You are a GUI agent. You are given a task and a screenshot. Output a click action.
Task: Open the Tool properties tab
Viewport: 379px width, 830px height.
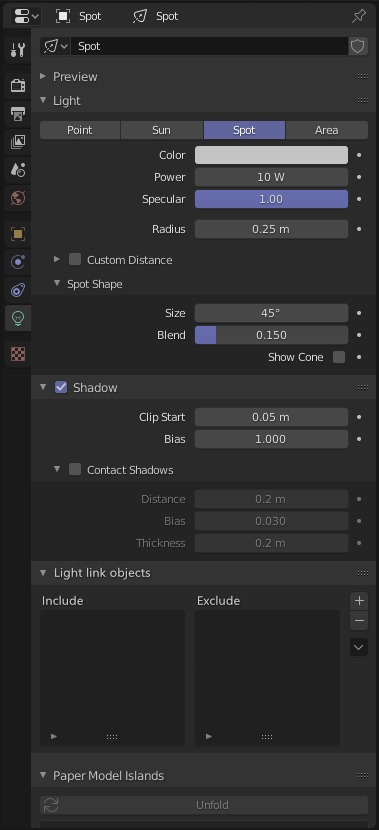pyautogui.click(x=18, y=50)
